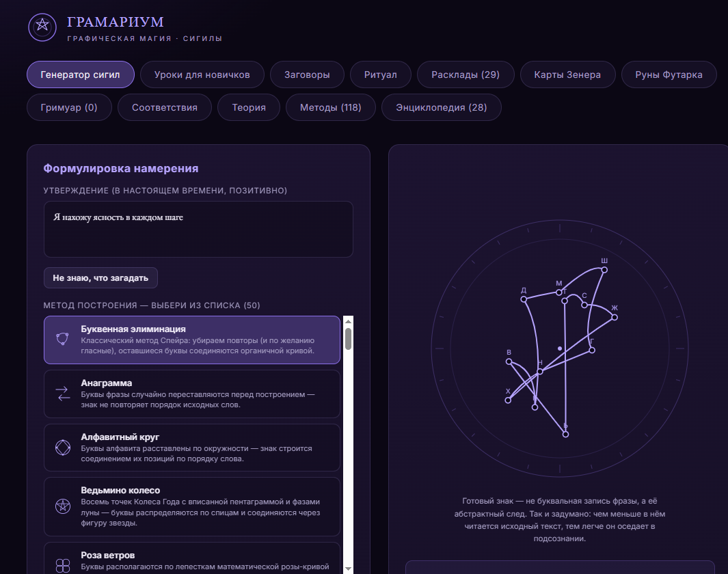Click the method list scrollbar thumb
Screen dimensions: 728x574
(x=348, y=339)
